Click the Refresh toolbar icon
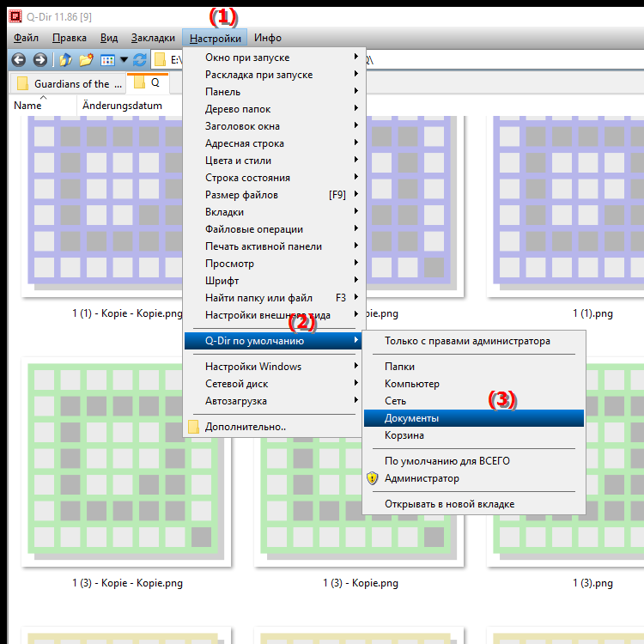The image size is (644, 644). point(140,60)
